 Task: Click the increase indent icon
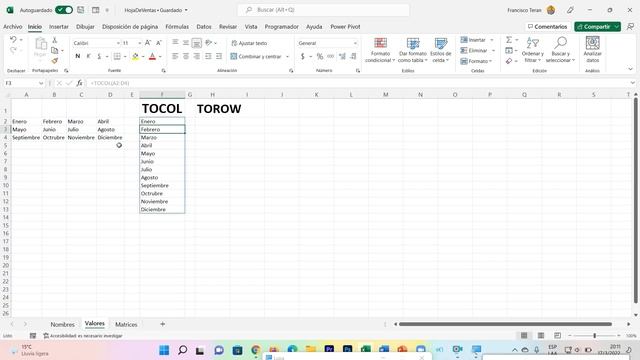pyautogui.click(x=219, y=56)
